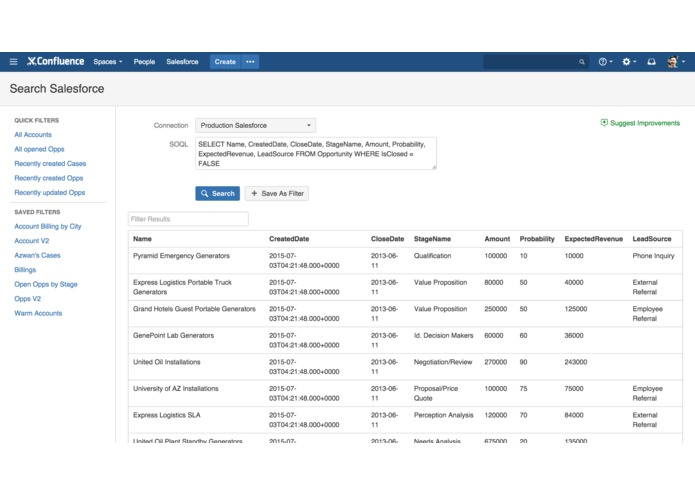Click Phone Inquiry lead source cell

pyautogui.click(x=653, y=256)
